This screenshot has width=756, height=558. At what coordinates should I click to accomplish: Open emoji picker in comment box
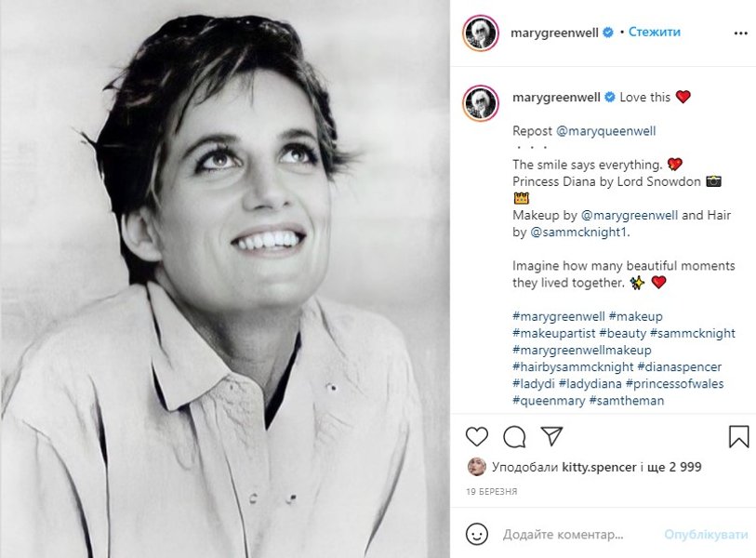(x=476, y=535)
